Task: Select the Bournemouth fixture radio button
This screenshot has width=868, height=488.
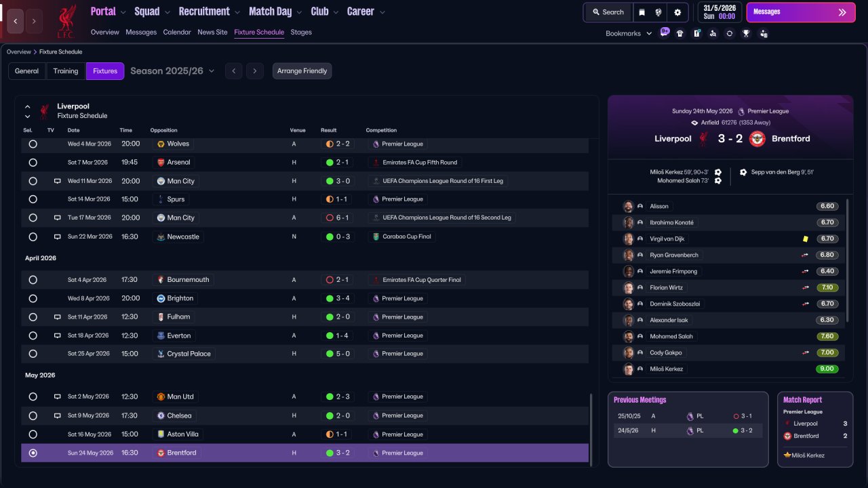Action: [x=33, y=280]
